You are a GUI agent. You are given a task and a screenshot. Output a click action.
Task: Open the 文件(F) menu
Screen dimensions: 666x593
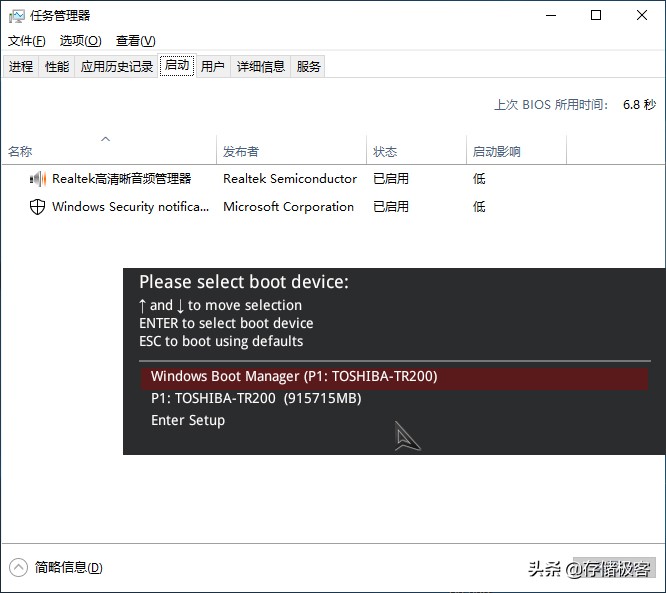click(26, 41)
